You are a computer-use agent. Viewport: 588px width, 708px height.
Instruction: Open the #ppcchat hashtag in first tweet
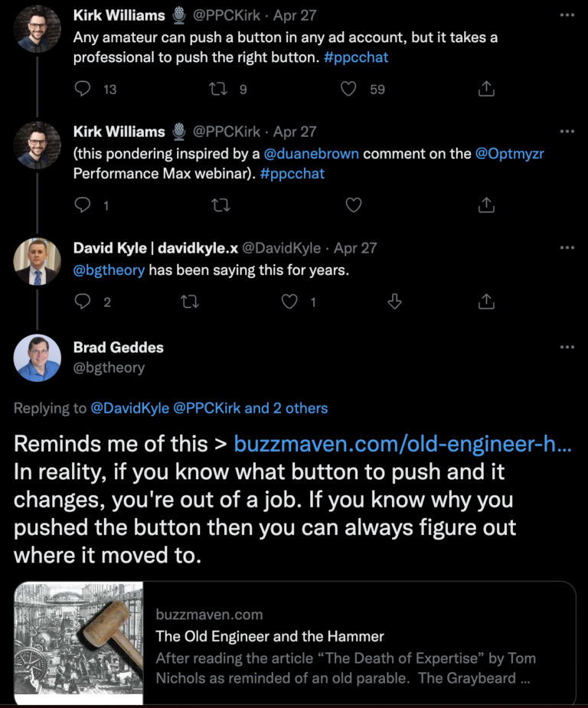pyautogui.click(x=356, y=57)
